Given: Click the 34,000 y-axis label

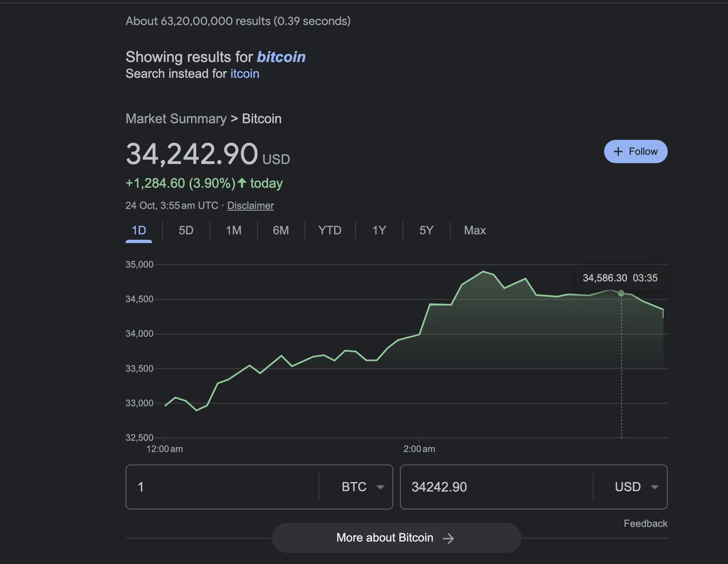Looking at the screenshot, I should pos(140,334).
